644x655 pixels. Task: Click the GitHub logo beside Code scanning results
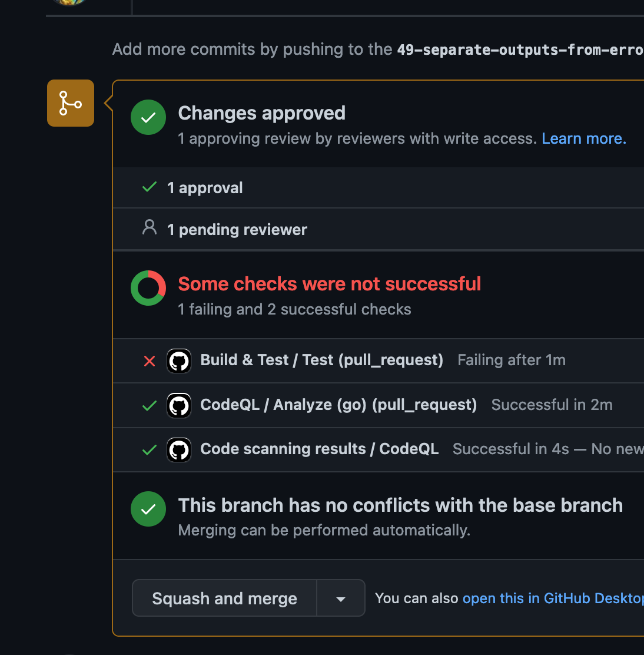(x=179, y=449)
